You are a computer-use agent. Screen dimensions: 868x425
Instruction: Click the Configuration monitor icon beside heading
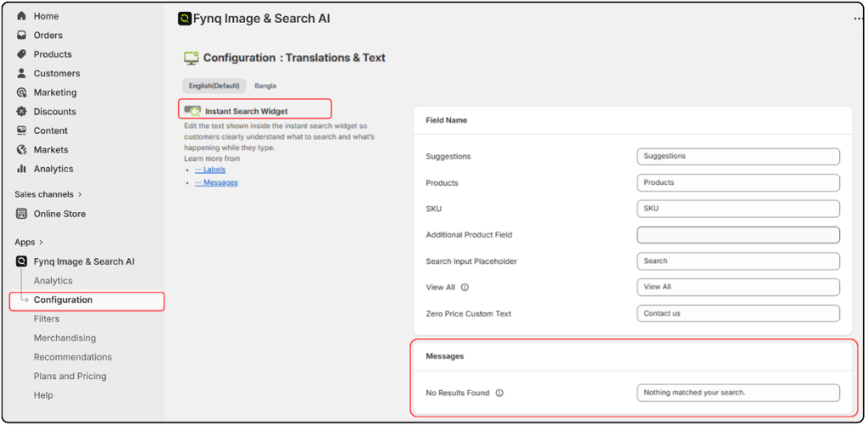tap(191, 59)
